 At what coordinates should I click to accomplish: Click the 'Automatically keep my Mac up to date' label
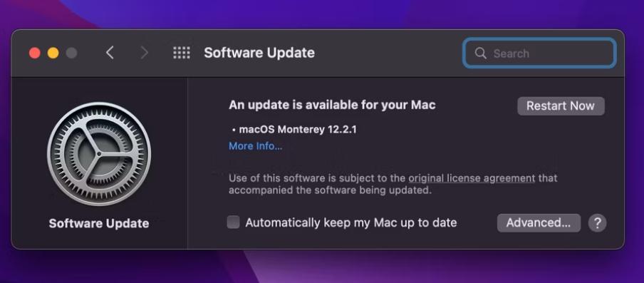tap(351, 222)
